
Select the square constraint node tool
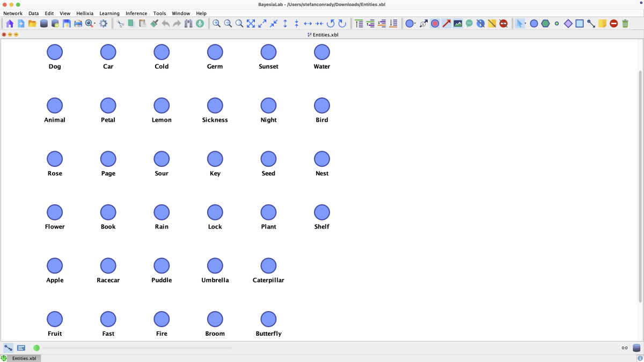580,24
